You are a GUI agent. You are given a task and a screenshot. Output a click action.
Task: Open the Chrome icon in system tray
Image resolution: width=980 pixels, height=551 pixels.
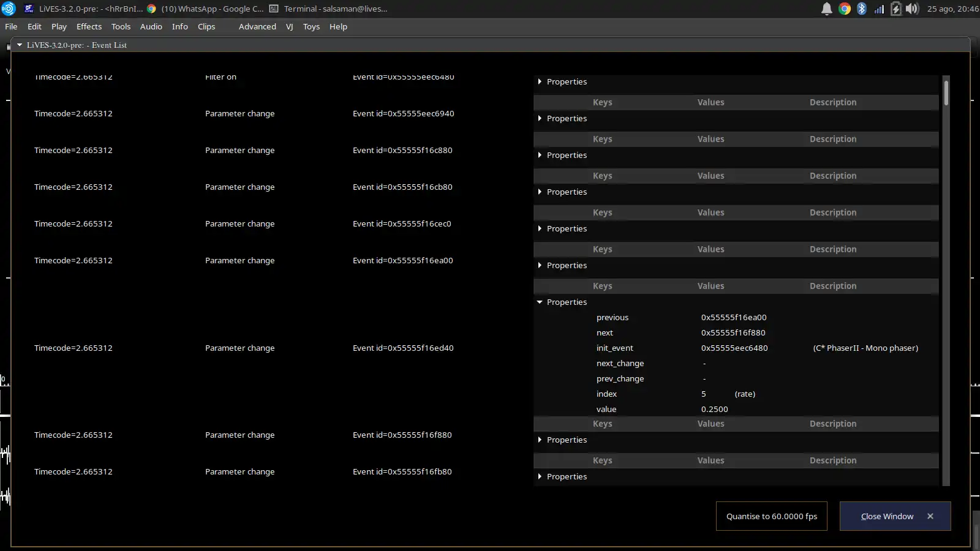coord(845,9)
